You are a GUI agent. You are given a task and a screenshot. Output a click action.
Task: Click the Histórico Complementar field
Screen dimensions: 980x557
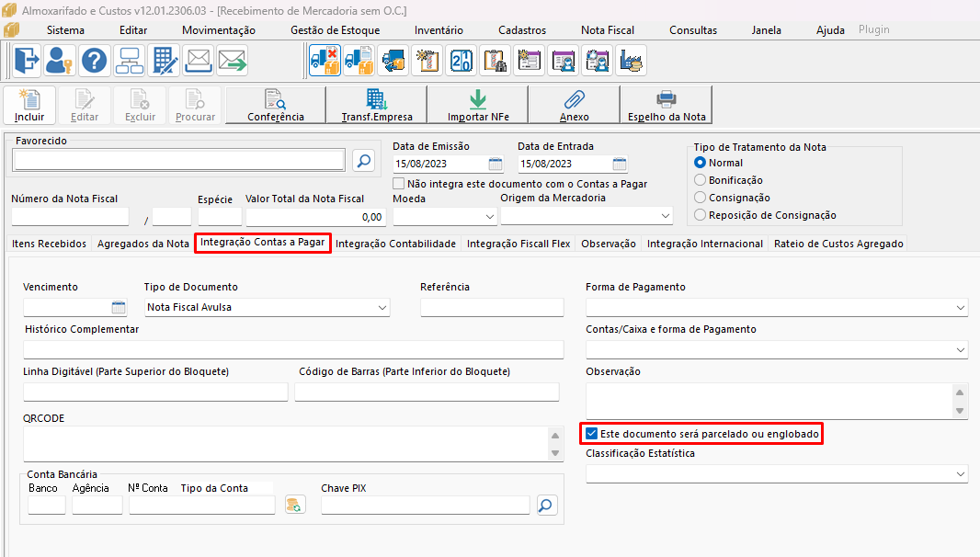tap(293, 350)
